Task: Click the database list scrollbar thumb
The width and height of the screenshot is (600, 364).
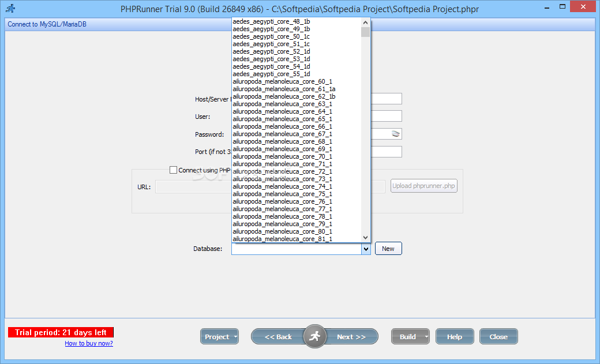Action: (x=365, y=32)
